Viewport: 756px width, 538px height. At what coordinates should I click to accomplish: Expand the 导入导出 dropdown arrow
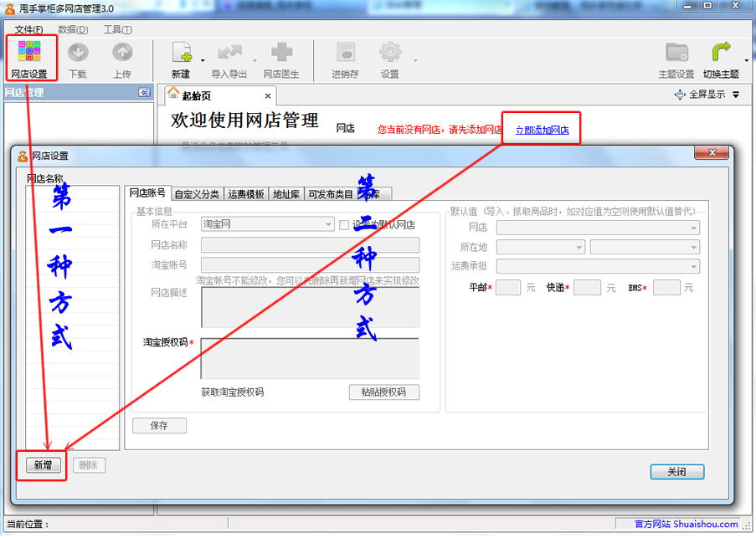(x=255, y=61)
